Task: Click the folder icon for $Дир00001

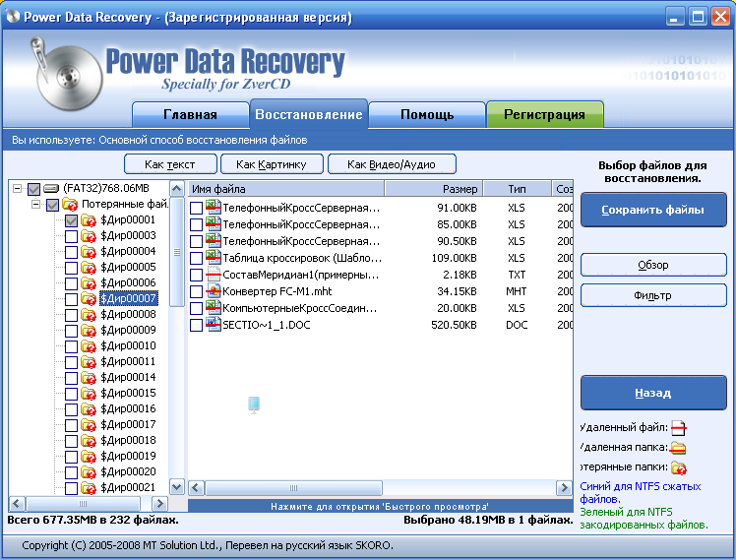Action: [x=89, y=220]
